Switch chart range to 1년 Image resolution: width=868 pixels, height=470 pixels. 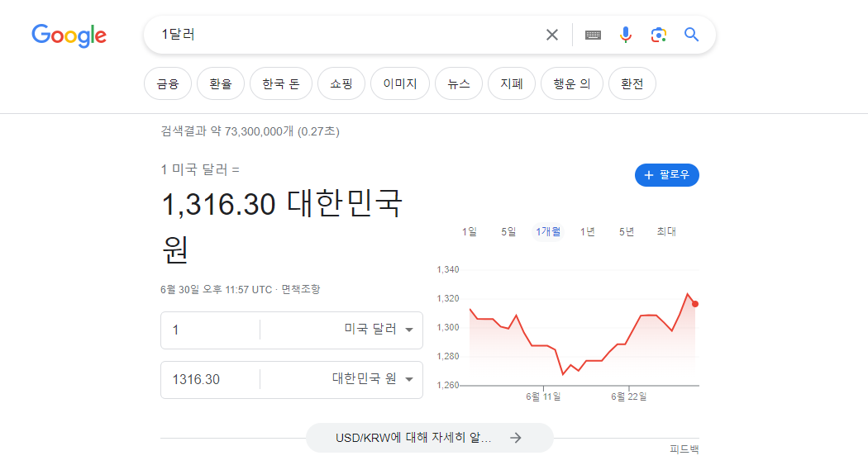(587, 231)
